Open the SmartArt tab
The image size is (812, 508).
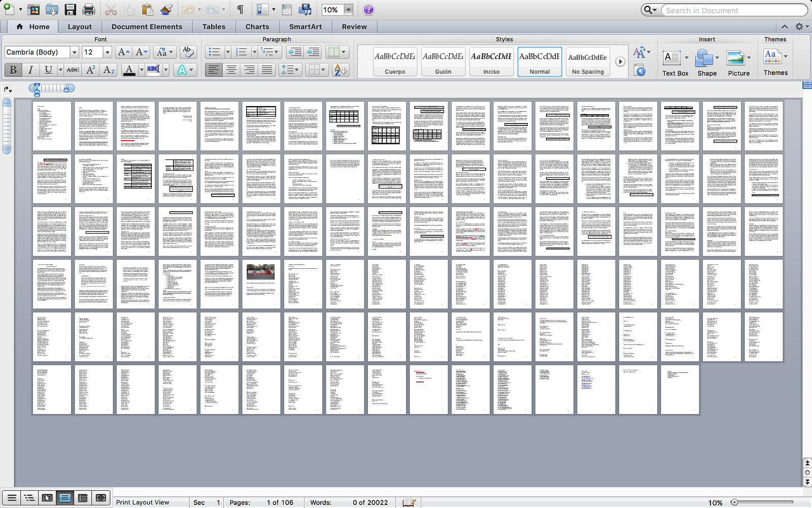click(x=306, y=27)
